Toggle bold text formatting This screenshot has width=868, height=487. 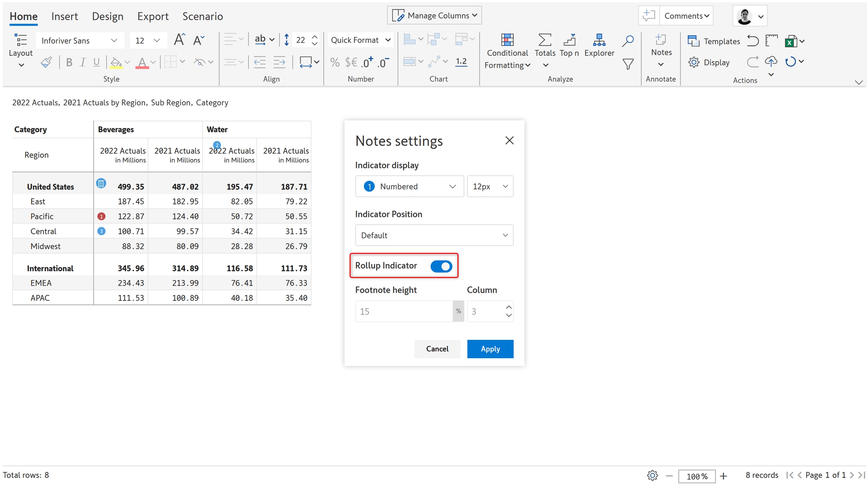pos(69,62)
